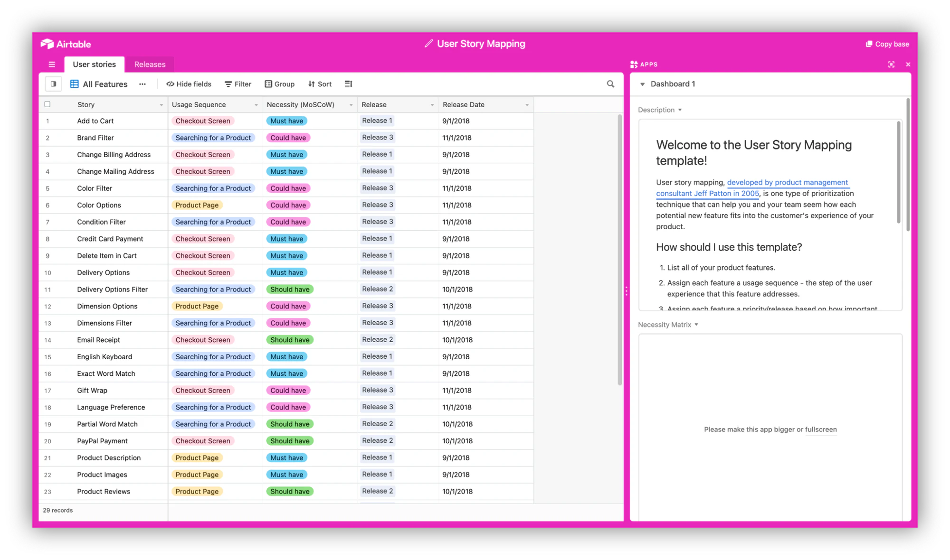Image resolution: width=950 pixels, height=560 pixels.
Task: Click the table's vertical scrollbar
Action: 620,249
